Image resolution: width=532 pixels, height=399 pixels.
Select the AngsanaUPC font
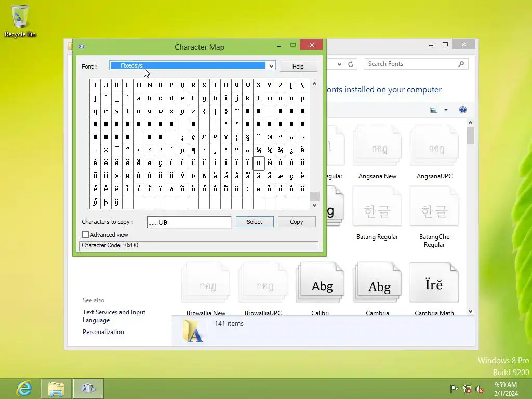tap(434, 152)
